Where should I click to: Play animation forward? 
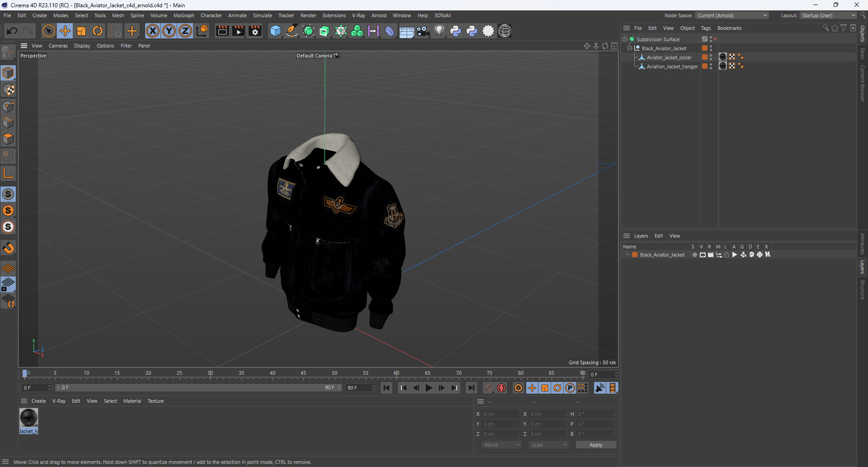click(429, 388)
